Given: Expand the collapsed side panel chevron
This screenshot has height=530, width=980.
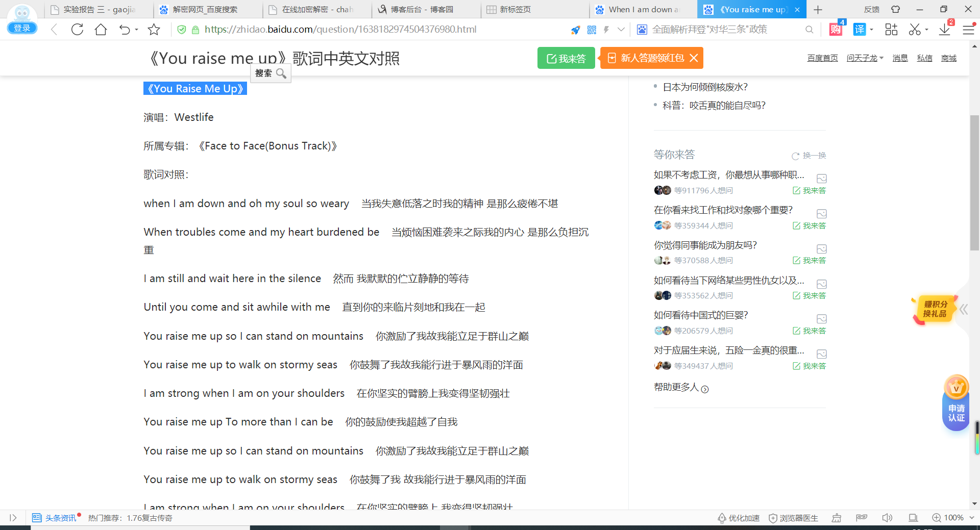Looking at the screenshot, I should coord(964,309).
